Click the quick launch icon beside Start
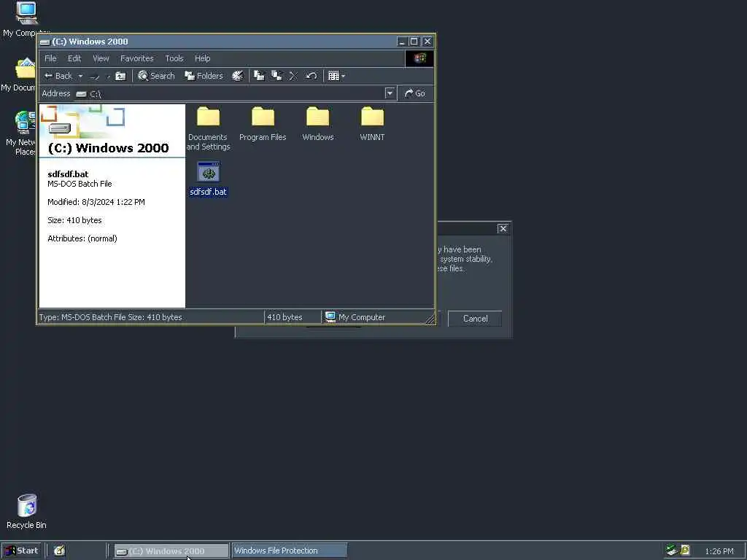 [59, 551]
